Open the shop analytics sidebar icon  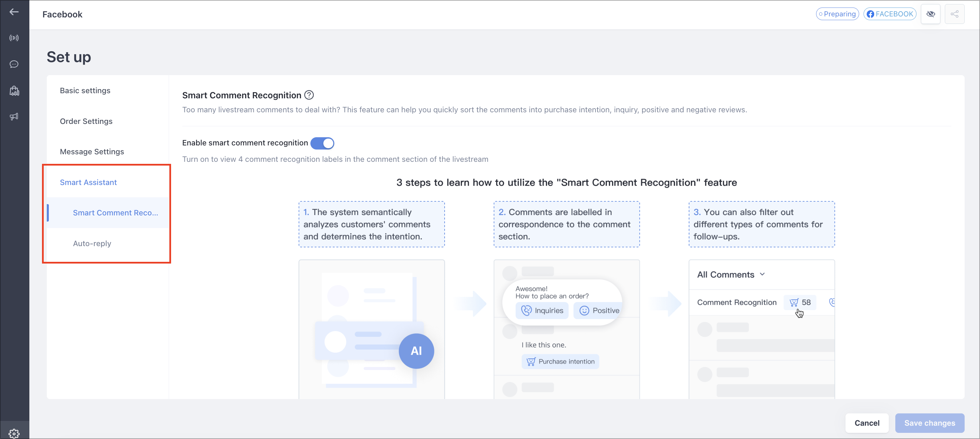click(14, 90)
